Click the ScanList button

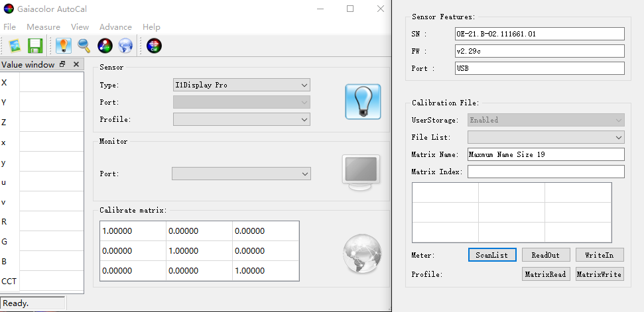pyautogui.click(x=492, y=255)
